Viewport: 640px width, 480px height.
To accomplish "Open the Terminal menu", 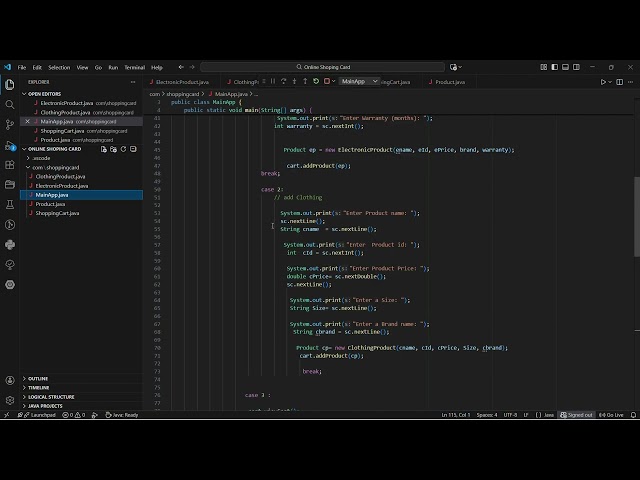I will click(x=134, y=67).
